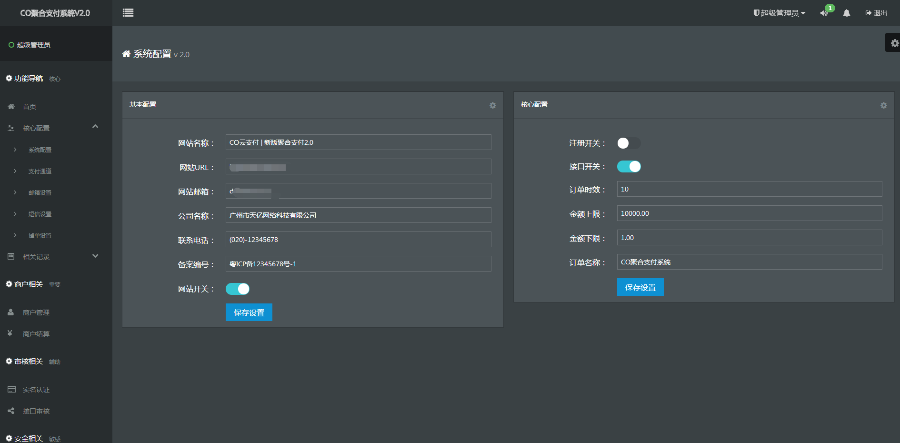Open the fourth 核心配置 submenu item
900x443 pixels.
point(40,214)
